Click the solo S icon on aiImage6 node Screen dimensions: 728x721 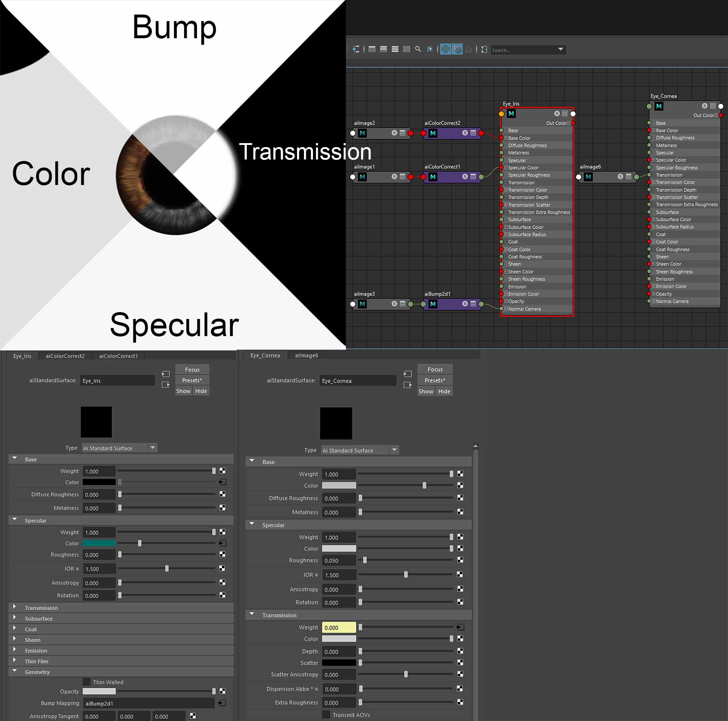[x=620, y=176]
